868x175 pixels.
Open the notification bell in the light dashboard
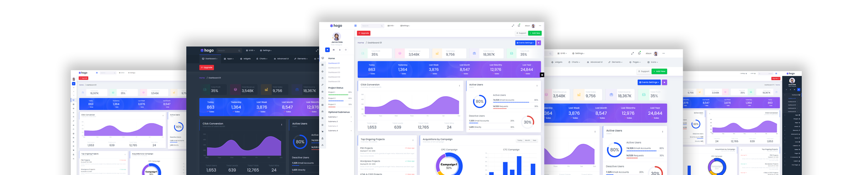tap(519, 26)
